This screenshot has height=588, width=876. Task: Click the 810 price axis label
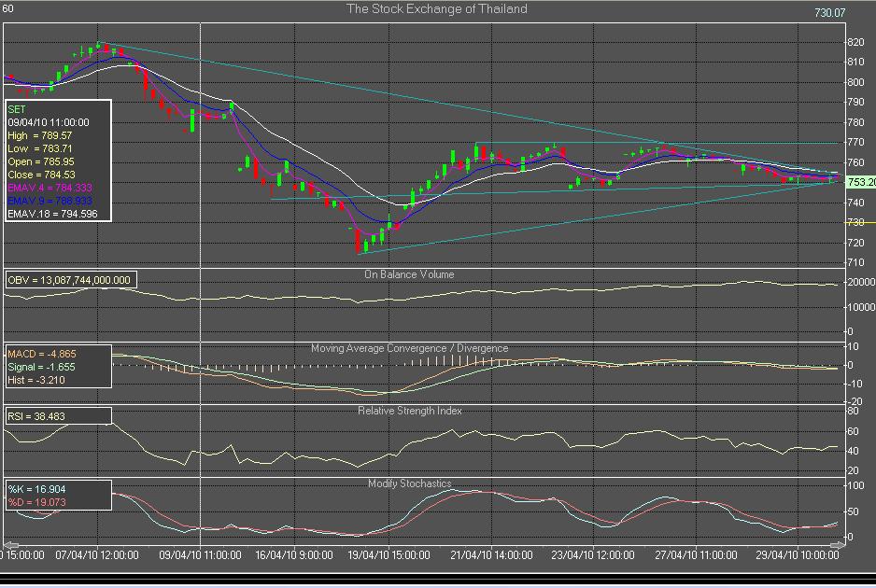(x=855, y=62)
